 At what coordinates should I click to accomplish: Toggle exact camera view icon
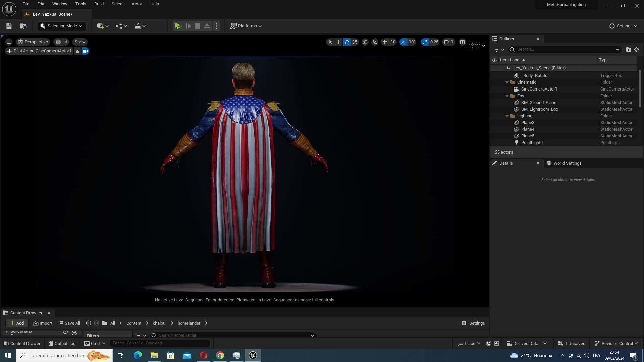[85, 51]
